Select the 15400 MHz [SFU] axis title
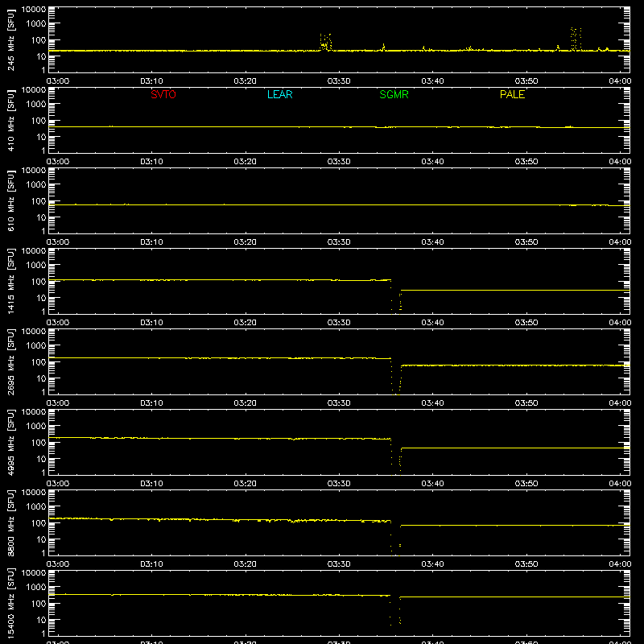The image size is (644, 644). (x=10, y=603)
